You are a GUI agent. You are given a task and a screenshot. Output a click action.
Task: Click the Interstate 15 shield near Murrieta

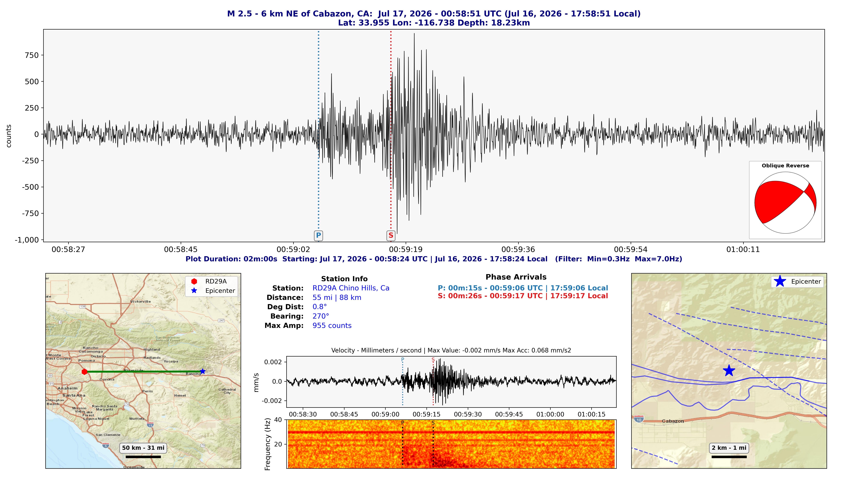(x=150, y=425)
